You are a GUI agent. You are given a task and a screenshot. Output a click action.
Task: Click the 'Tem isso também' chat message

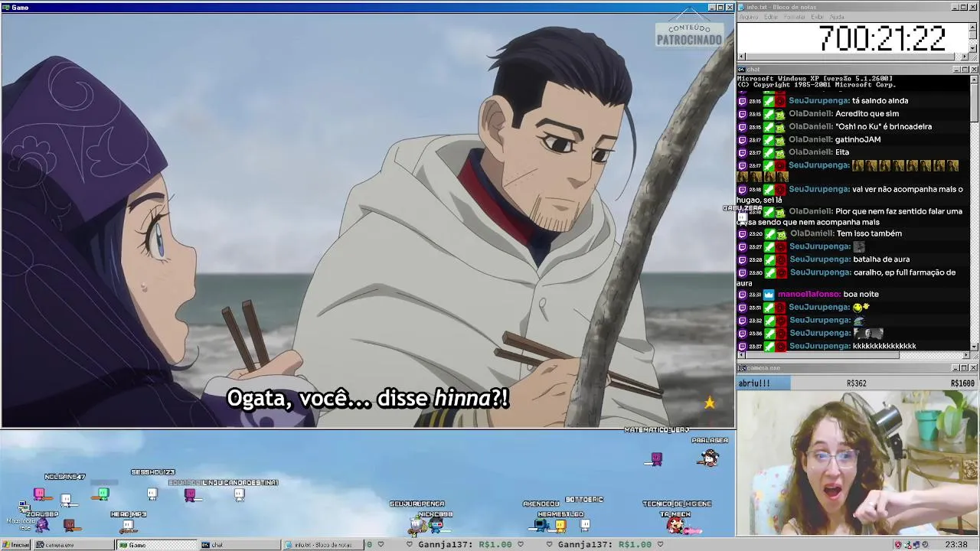click(x=869, y=234)
